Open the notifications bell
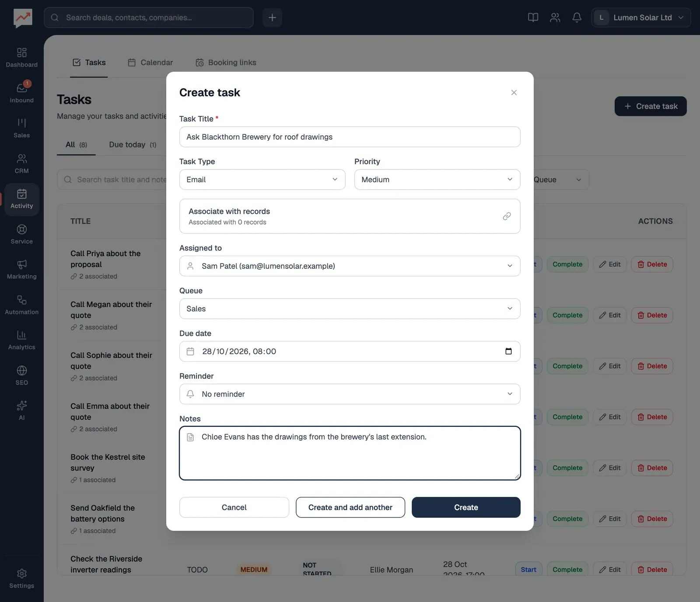 [577, 18]
